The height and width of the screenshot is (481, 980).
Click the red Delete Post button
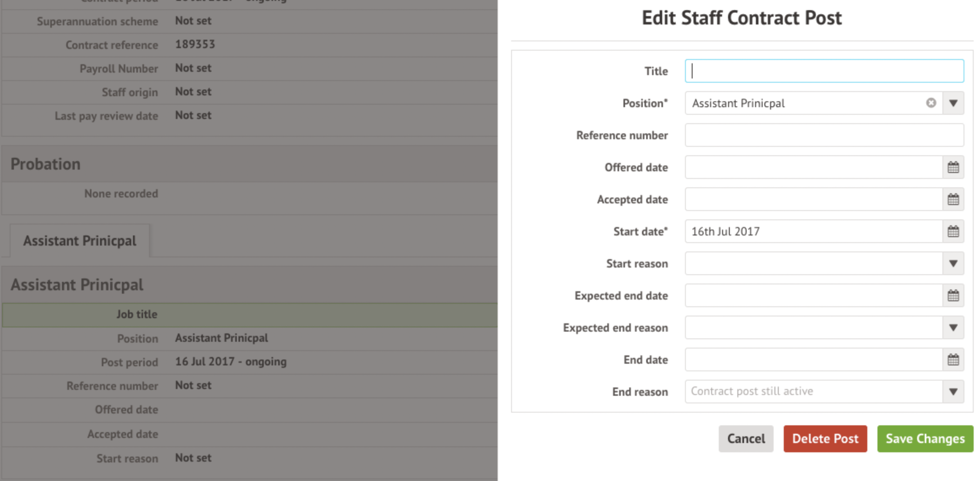[825, 439]
